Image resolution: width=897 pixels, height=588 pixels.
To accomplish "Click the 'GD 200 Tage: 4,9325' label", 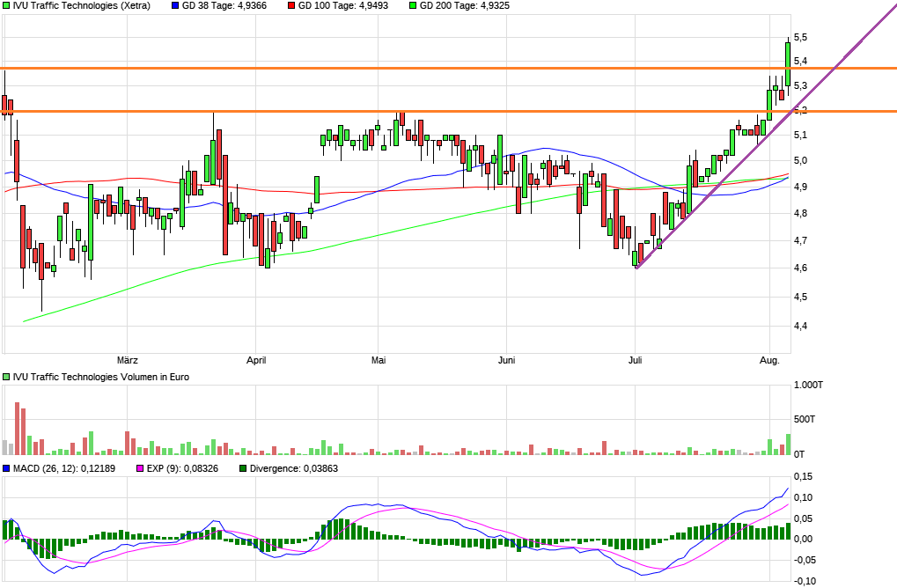I will 465,5.
